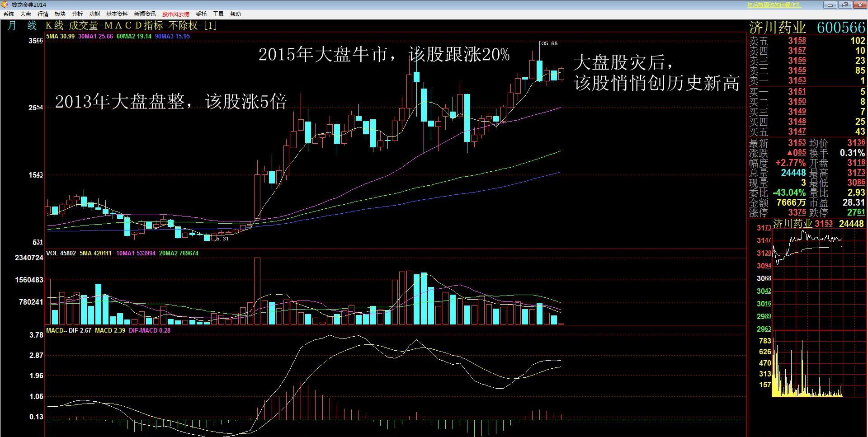Open the 行情 menu
The height and width of the screenshot is (437, 868).
click(x=42, y=14)
